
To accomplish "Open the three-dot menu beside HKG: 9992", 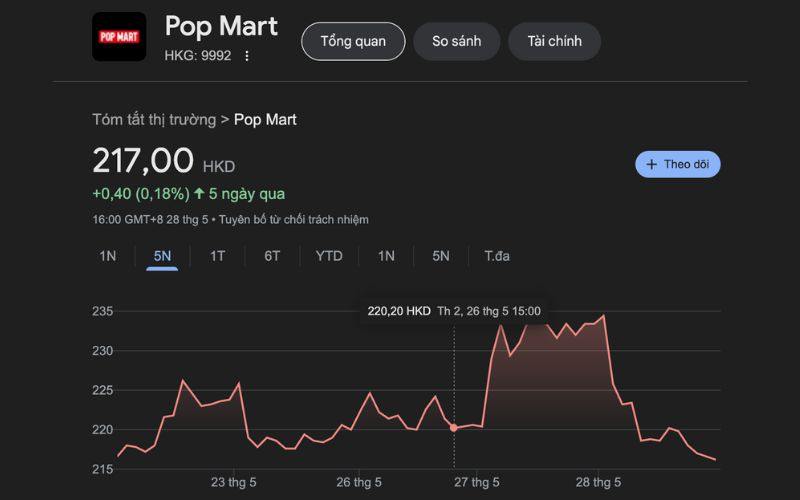I will click(247, 56).
